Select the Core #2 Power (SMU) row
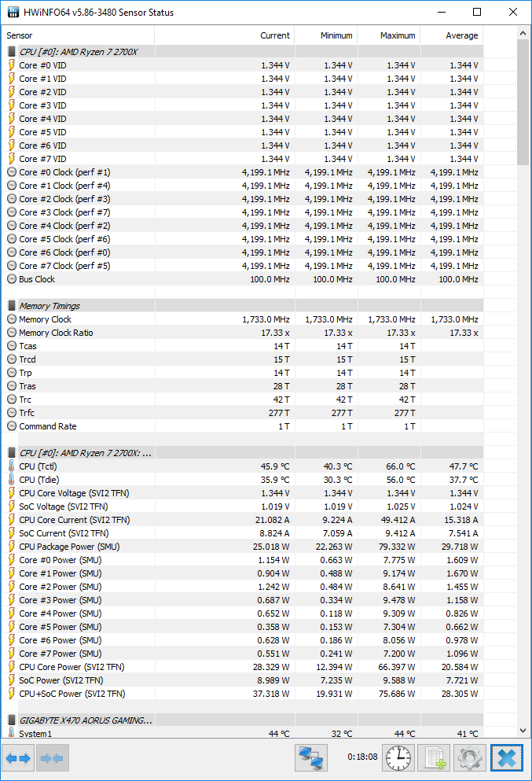 (x=242, y=587)
